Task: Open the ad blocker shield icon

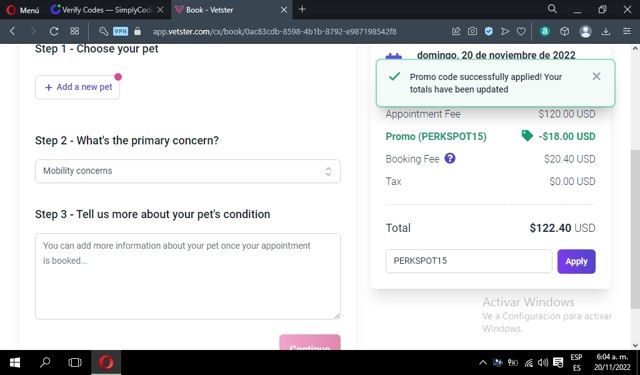Action: point(489,31)
